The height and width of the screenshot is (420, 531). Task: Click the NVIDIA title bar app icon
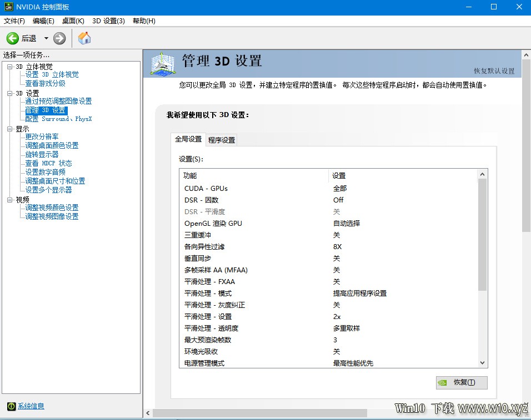[8, 7]
